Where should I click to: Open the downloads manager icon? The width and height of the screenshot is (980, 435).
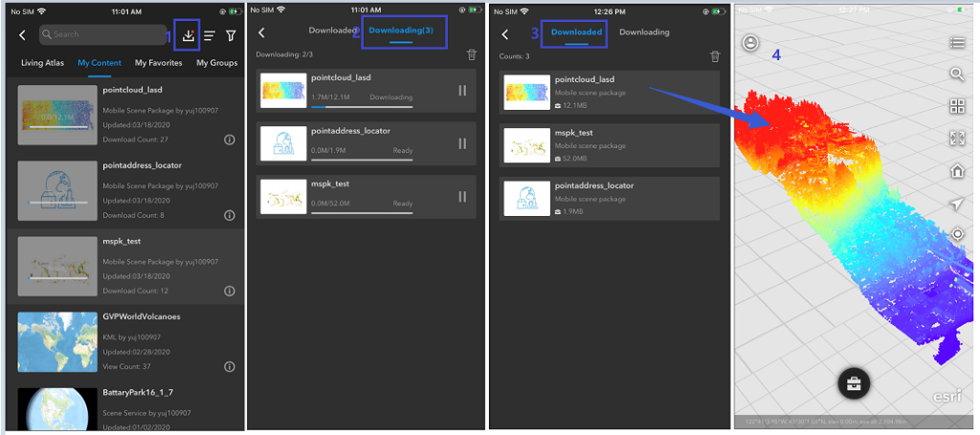coord(189,35)
